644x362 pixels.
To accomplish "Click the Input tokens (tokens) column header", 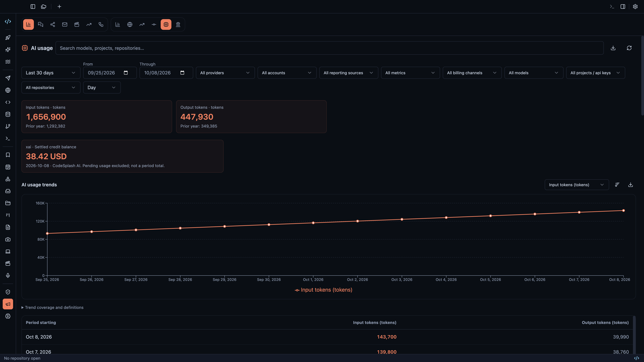I will 374,322.
